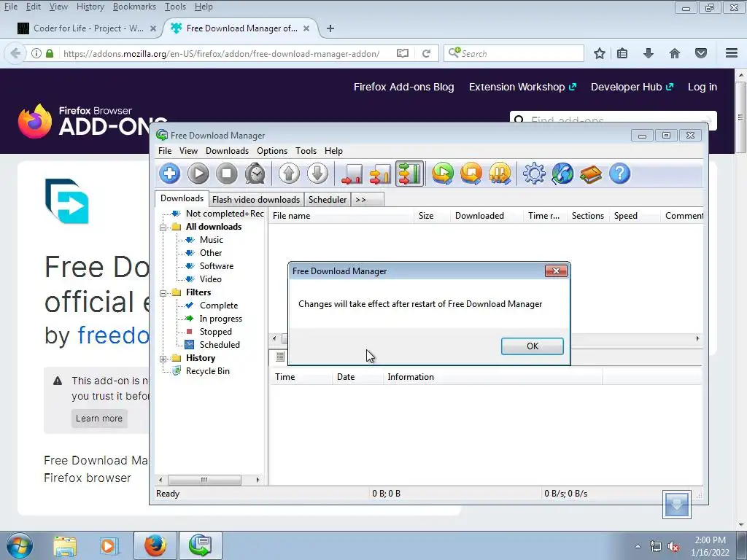This screenshot has height=560, width=747.
Task: Click the Start download play icon
Action: point(198,174)
